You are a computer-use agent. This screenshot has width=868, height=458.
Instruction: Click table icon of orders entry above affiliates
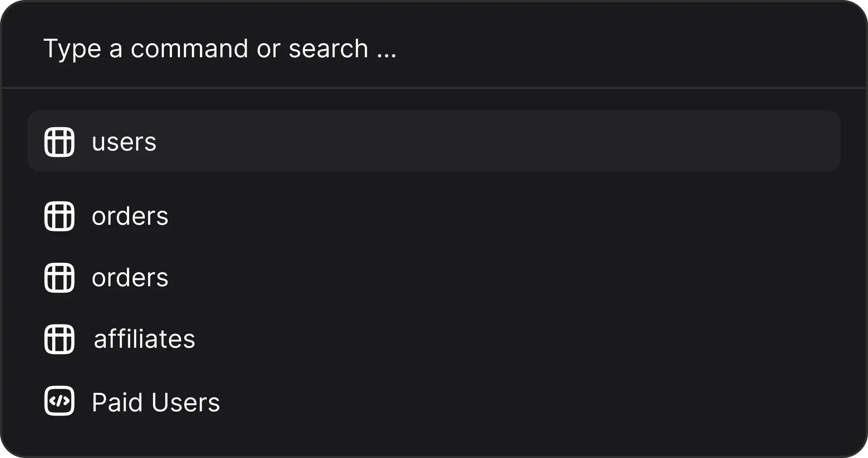point(59,278)
